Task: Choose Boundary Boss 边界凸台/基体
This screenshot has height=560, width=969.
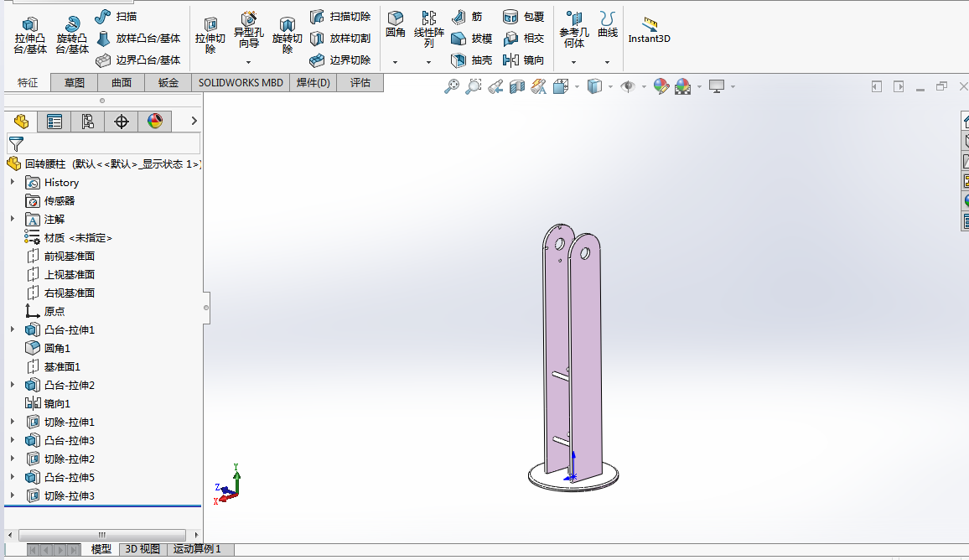Action: (x=138, y=60)
